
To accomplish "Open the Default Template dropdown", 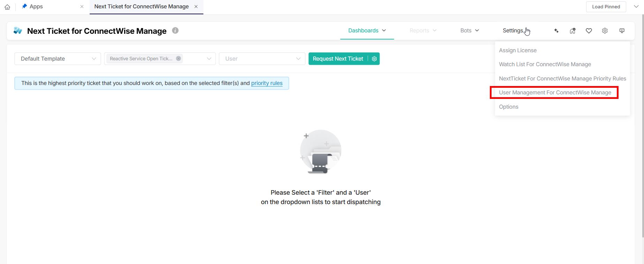I will pyautogui.click(x=58, y=59).
